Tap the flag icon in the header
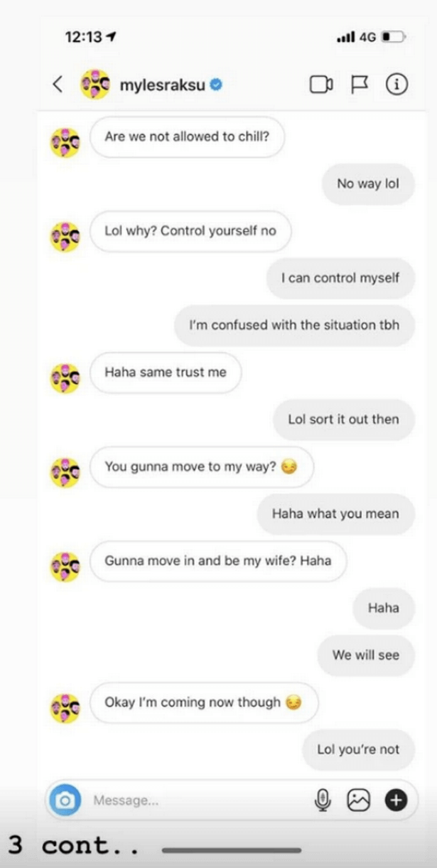Screen dimensions: 437x868 [x=360, y=85]
